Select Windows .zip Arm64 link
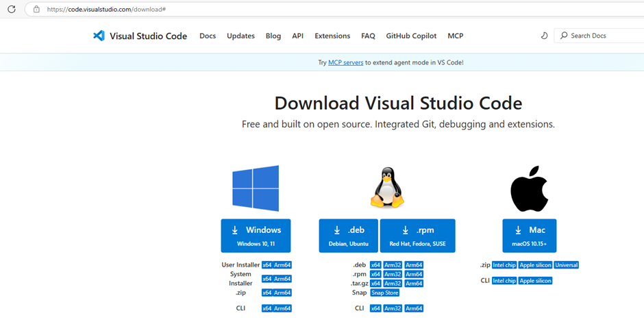The width and height of the screenshot is (644, 333). pyautogui.click(x=282, y=293)
